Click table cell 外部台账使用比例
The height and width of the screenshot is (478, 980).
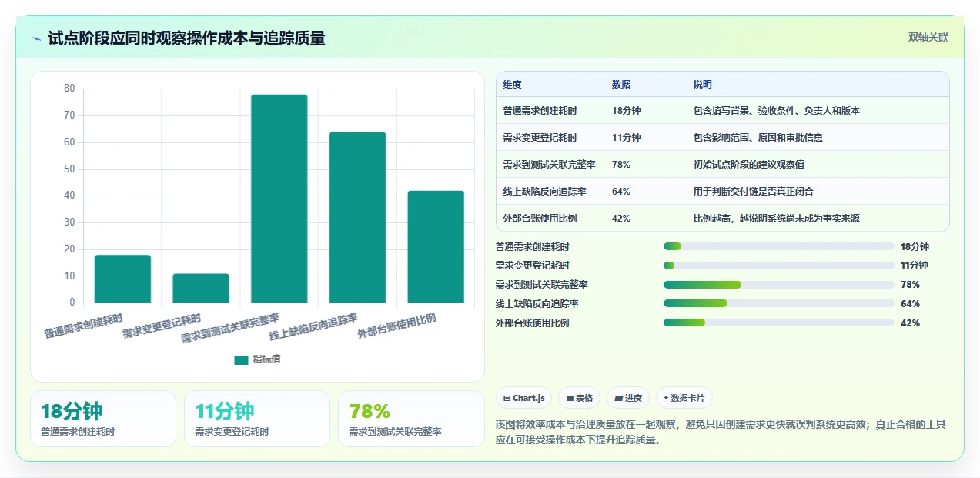pos(540,219)
